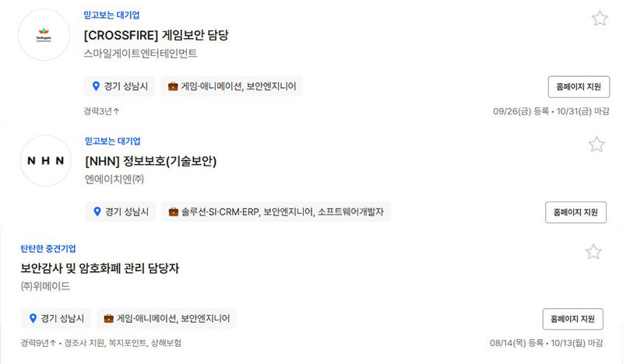Favorite the 위메이드 보안감사 posting star
The width and height of the screenshot is (623, 364).
593,252
